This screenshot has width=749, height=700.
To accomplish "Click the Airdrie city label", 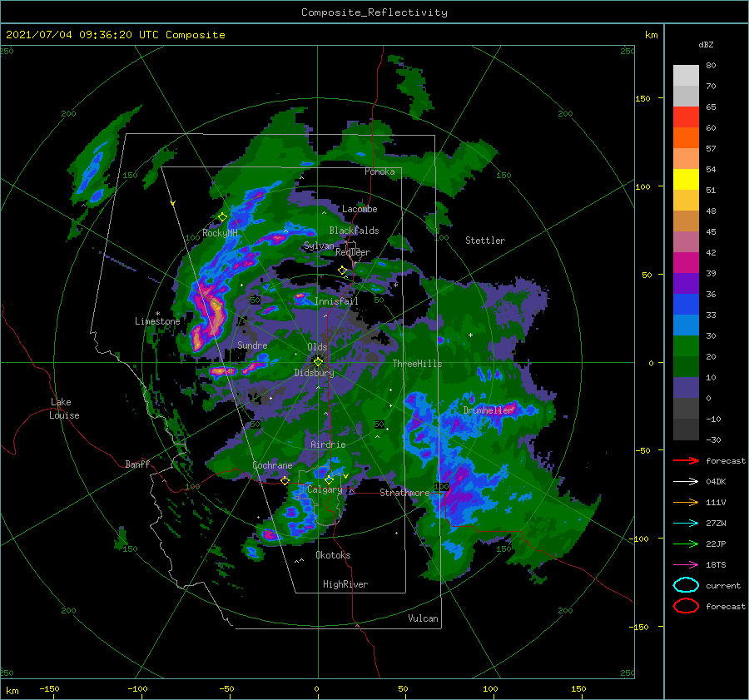I will (x=328, y=444).
